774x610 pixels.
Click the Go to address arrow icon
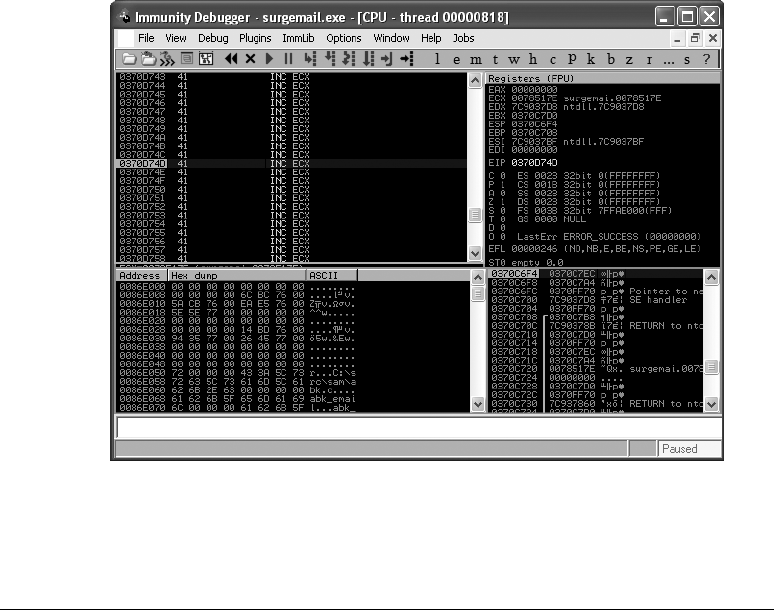point(407,59)
